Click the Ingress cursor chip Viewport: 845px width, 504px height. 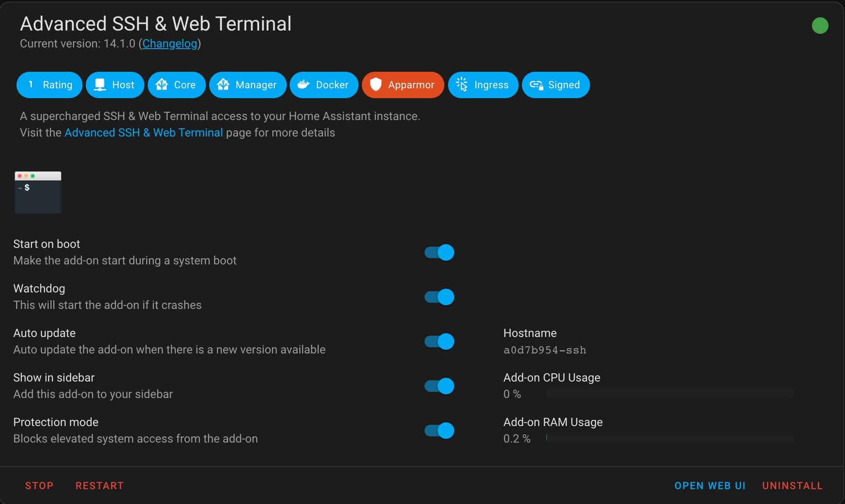pyautogui.click(x=483, y=85)
